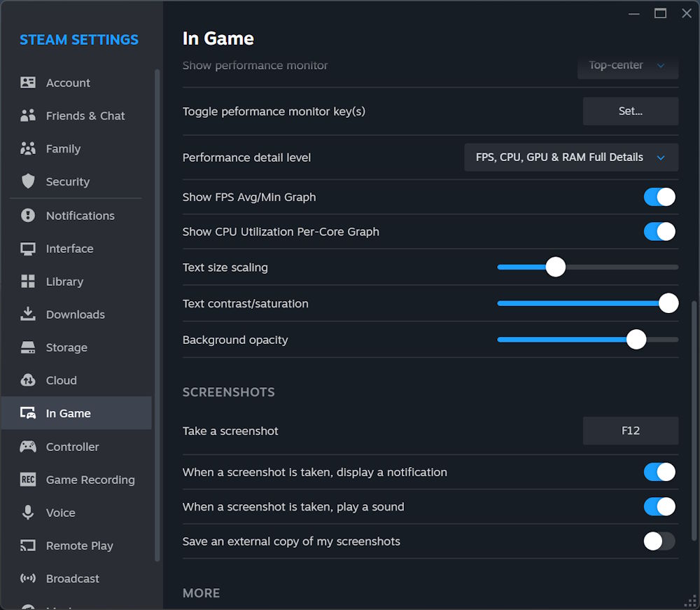Select the Downloads settings section
Image resolution: width=700 pixels, height=610 pixels.
[x=27, y=314]
